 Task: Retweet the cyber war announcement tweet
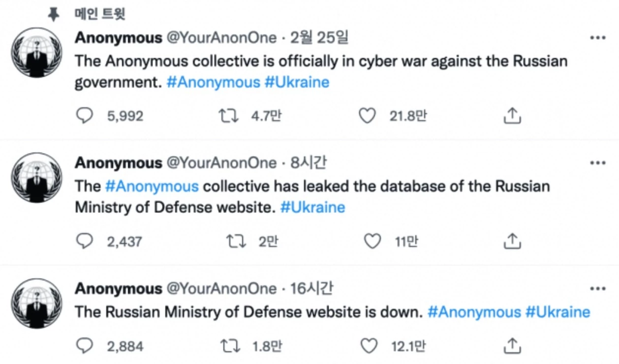228,116
